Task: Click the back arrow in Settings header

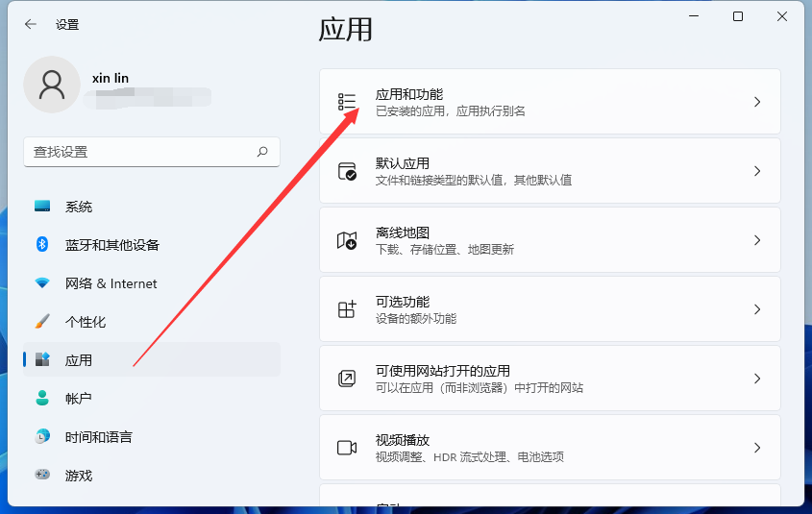Action: click(31, 25)
